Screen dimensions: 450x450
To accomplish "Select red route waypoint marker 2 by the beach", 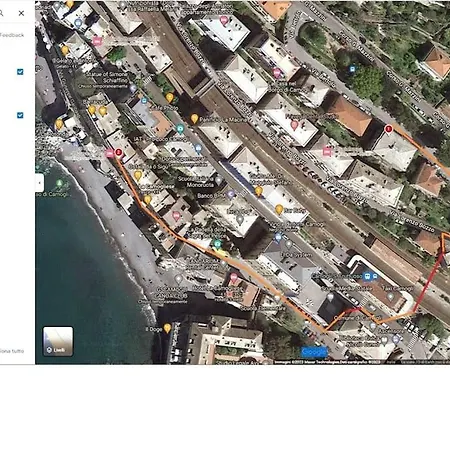I will [118, 153].
